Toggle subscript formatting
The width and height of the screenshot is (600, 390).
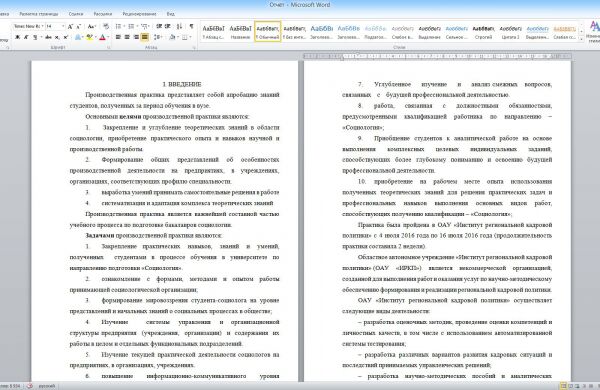coord(57,37)
